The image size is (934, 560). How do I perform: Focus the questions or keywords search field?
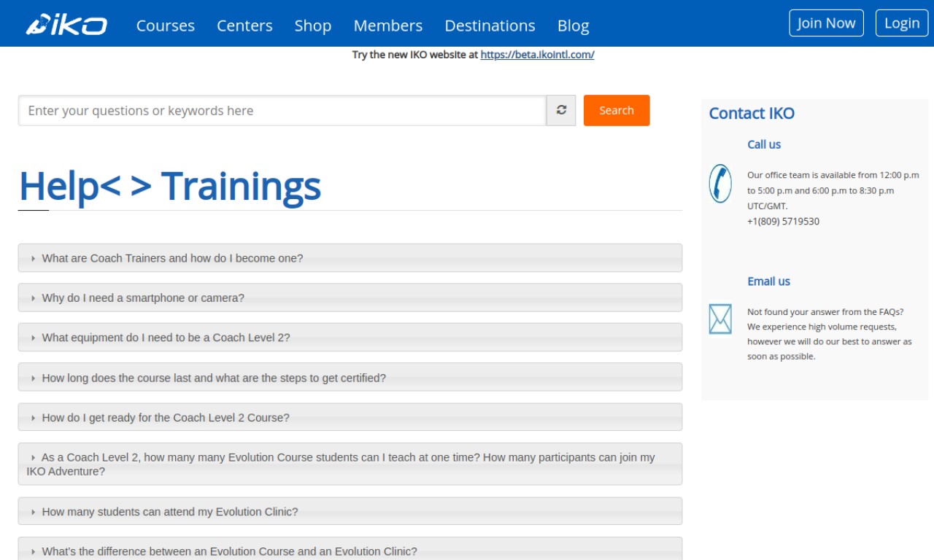pyautogui.click(x=282, y=110)
